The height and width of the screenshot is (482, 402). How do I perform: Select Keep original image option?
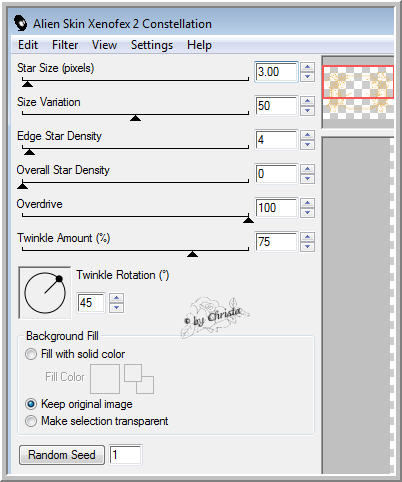tap(31, 404)
